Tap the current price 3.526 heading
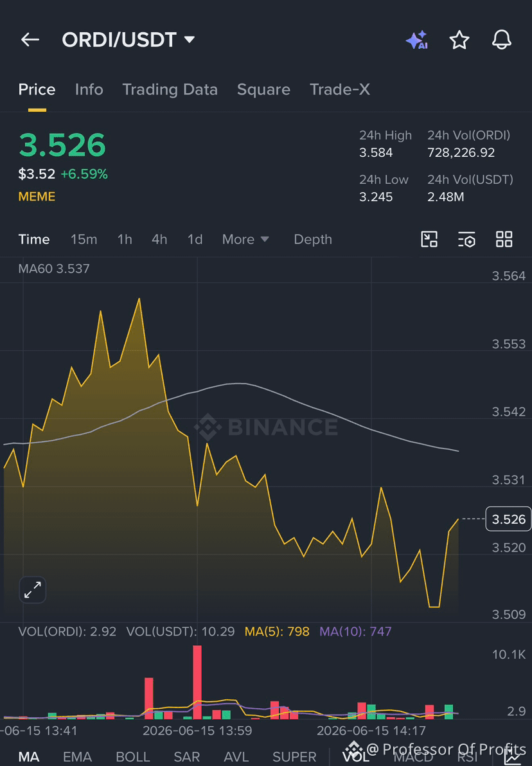 click(62, 145)
